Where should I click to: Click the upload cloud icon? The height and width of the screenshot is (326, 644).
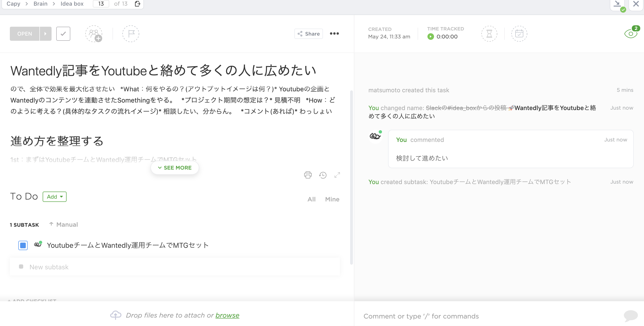tap(116, 315)
